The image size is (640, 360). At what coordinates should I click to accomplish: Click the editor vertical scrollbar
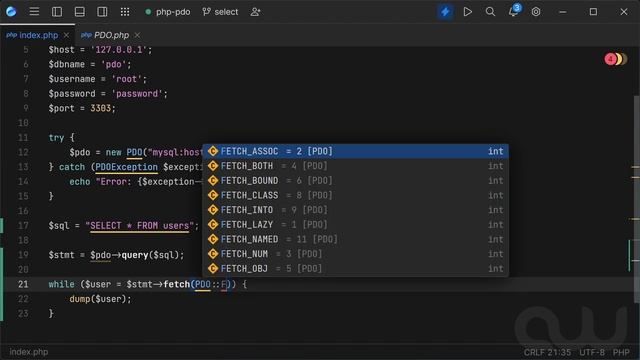pos(637,199)
